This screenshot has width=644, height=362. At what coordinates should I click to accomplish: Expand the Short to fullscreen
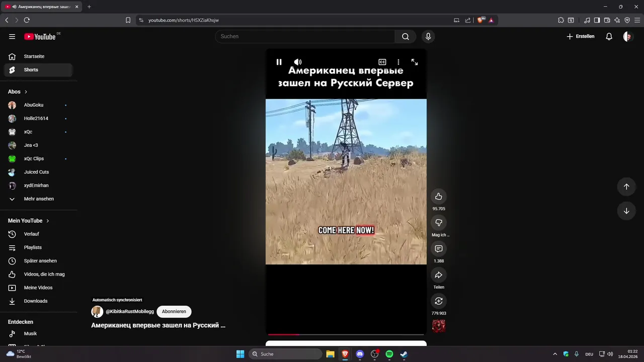pyautogui.click(x=415, y=62)
